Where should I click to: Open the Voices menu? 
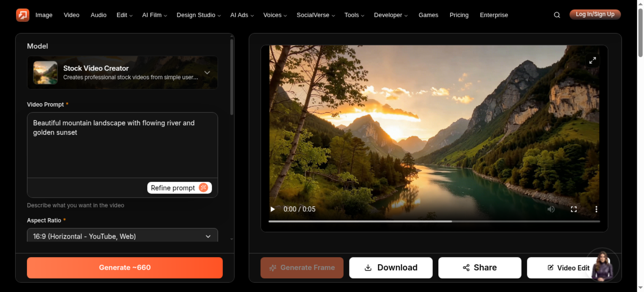(x=275, y=15)
